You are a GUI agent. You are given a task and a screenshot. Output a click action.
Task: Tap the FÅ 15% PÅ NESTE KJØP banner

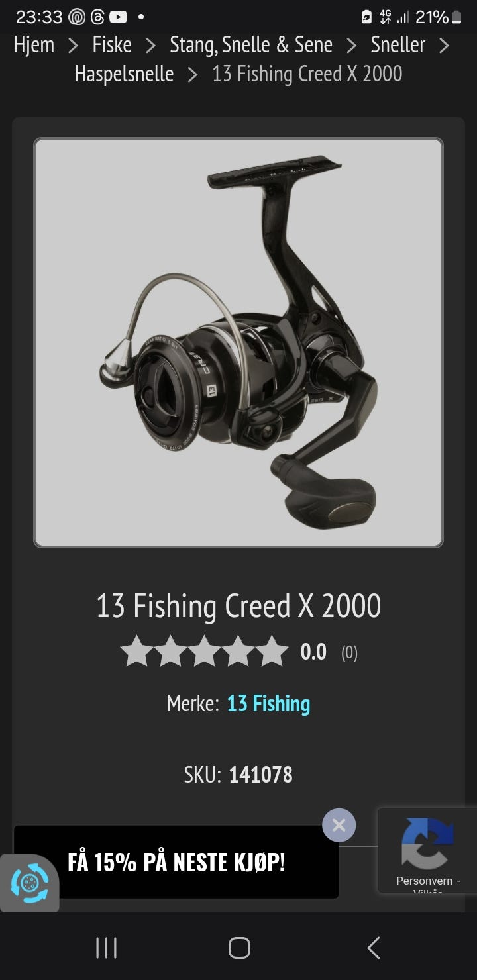click(176, 862)
